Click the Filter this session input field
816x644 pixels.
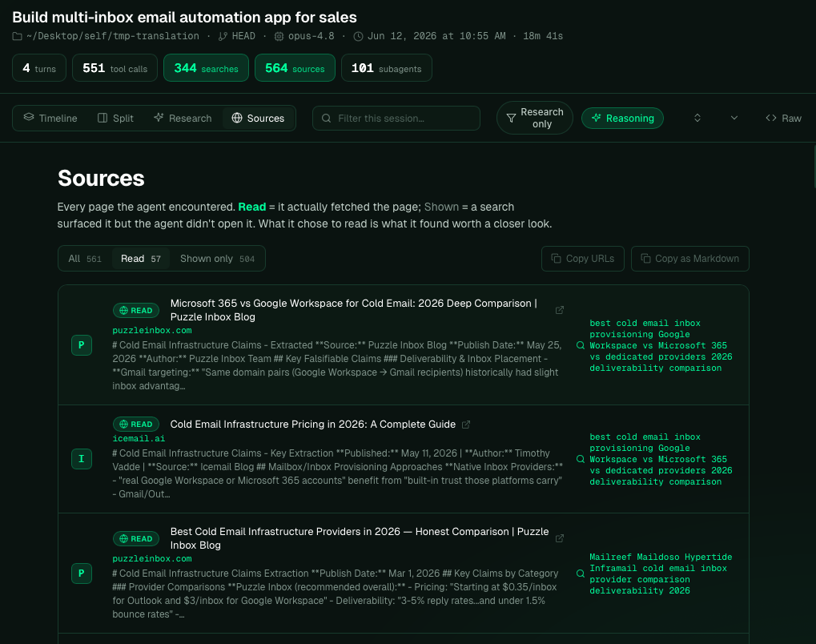click(x=396, y=119)
